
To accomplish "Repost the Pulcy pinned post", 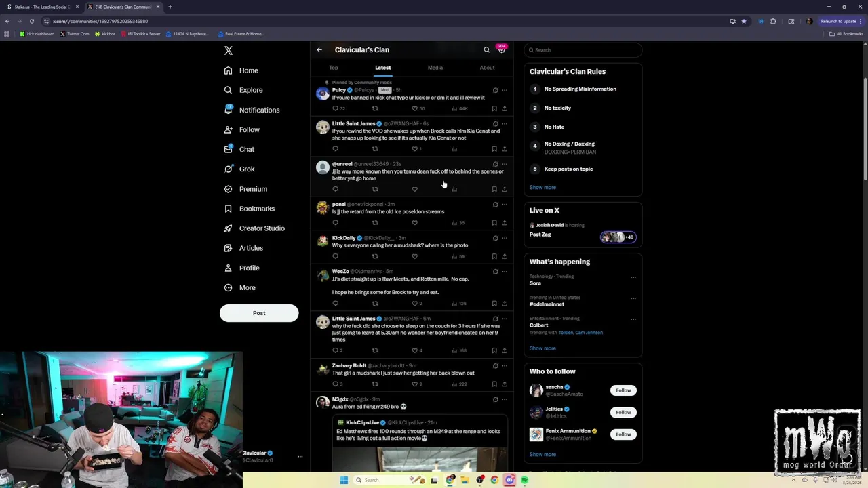I will [375, 108].
